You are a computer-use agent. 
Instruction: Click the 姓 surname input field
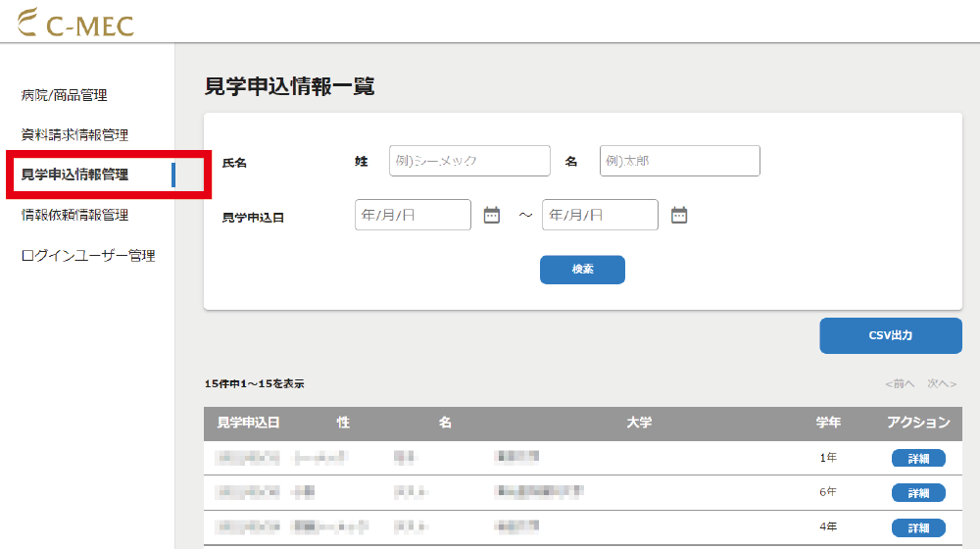pos(469,161)
